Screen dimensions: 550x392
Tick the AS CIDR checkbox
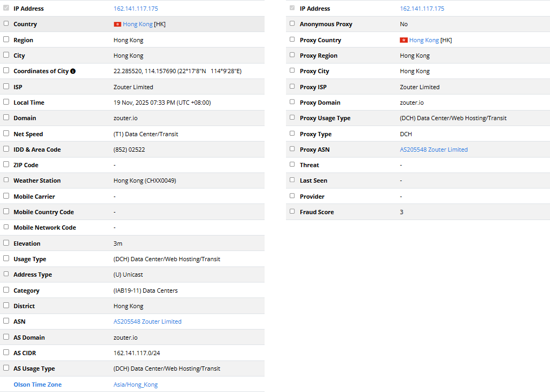[6, 352]
